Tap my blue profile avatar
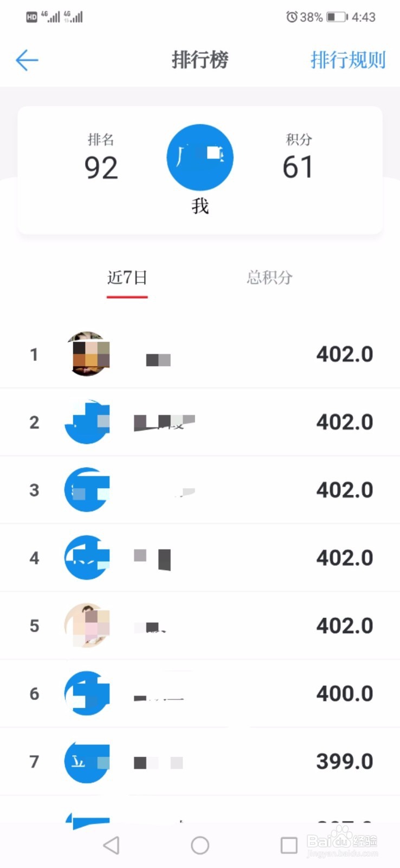This screenshot has height=868, width=400. click(x=199, y=157)
